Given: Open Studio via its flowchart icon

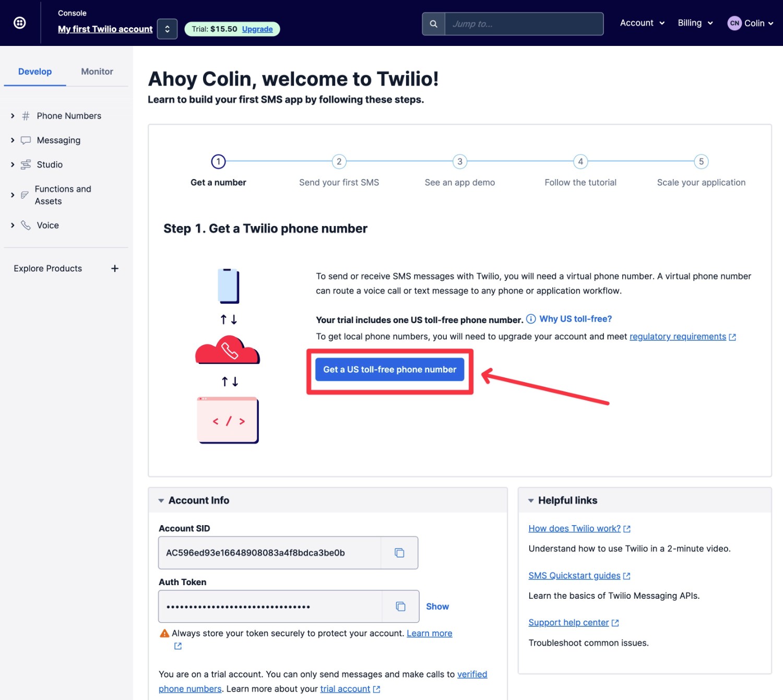Looking at the screenshot, I should click(26, 164).
